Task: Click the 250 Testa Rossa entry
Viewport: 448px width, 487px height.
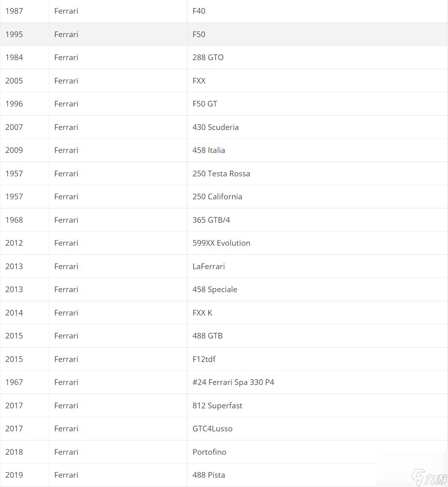Action: pos(221,173)
